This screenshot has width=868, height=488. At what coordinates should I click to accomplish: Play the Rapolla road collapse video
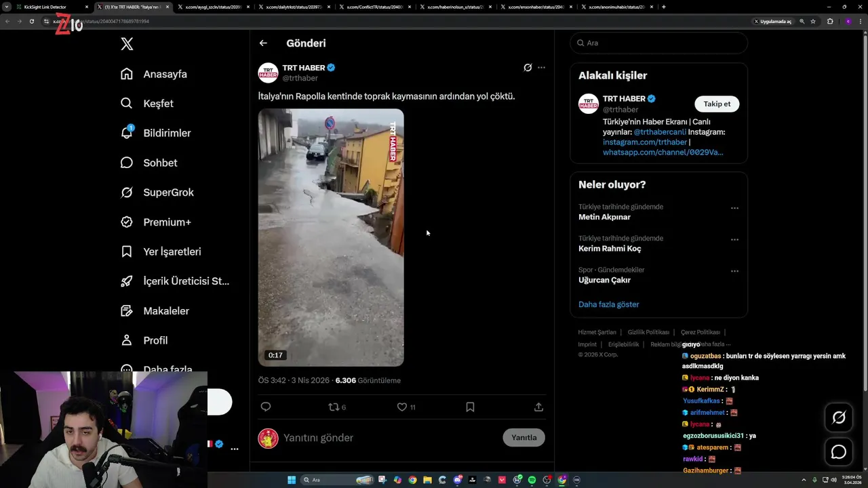331,237
